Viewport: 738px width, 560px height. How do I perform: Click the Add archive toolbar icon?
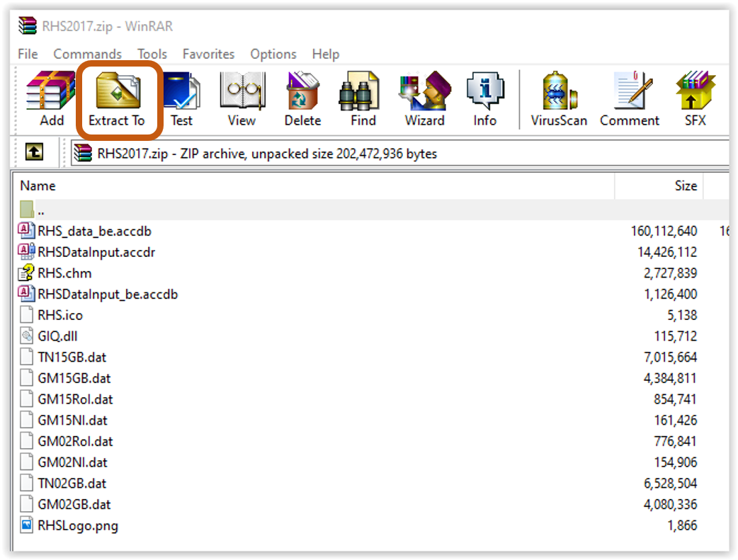coord(51,99)
